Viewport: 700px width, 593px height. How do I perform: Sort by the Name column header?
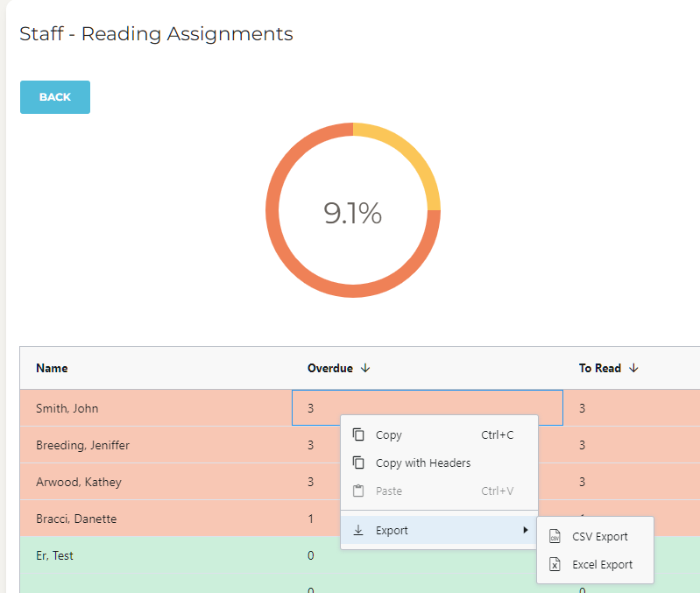[52, 369]
